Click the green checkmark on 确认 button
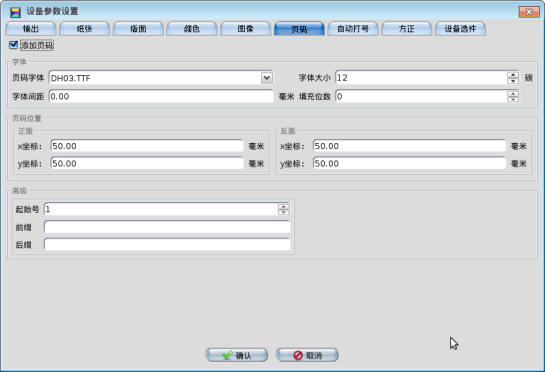Viewport: 545px width, 372px height. (x=227, y=355)
